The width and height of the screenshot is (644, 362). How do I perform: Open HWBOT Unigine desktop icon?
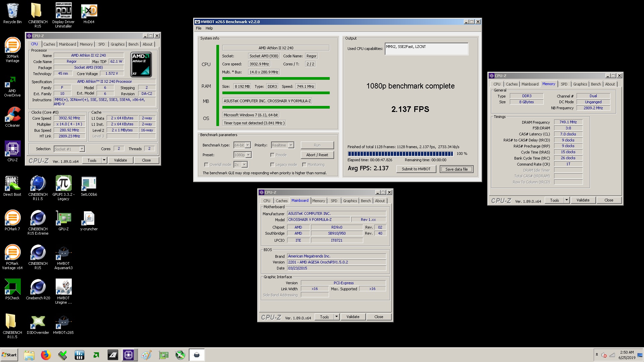coord(63,291)
